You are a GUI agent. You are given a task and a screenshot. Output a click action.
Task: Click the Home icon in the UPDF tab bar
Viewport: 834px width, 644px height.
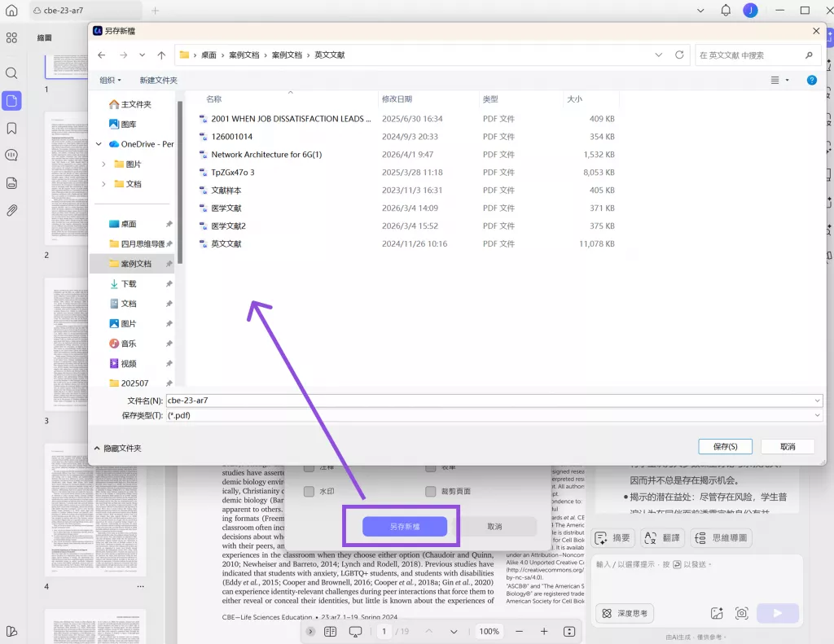click(11, 10)
